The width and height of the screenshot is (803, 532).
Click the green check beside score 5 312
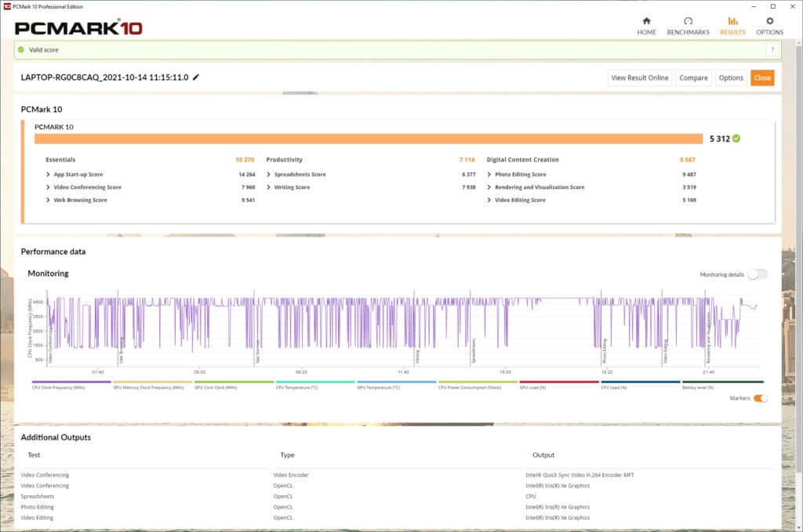(736, 138)
